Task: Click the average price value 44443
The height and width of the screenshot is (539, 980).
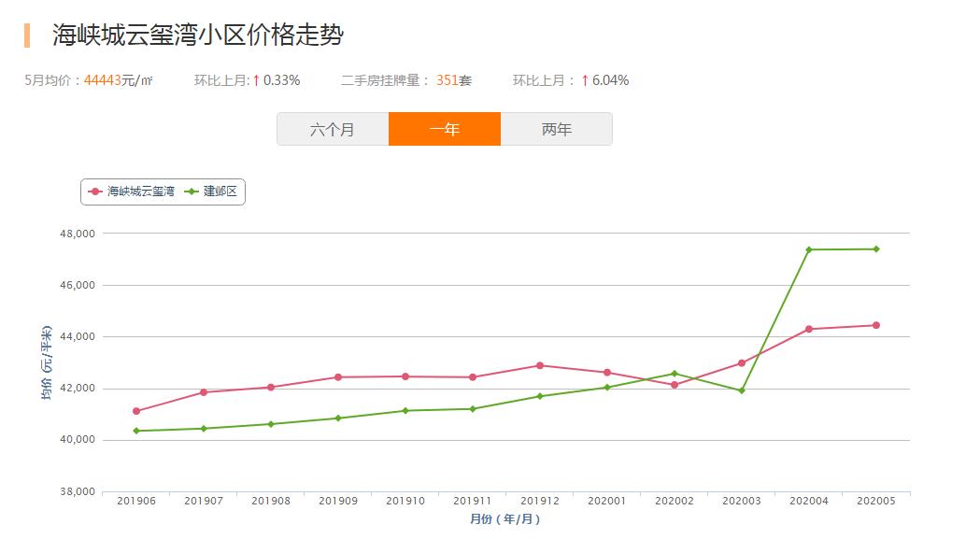Action: (103, 80)
